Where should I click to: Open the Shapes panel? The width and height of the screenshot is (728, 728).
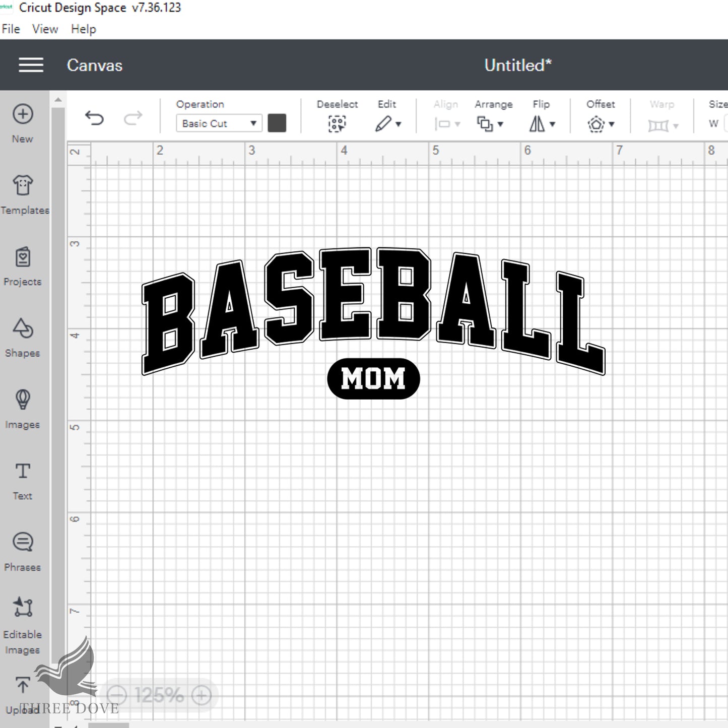(23, 338)
